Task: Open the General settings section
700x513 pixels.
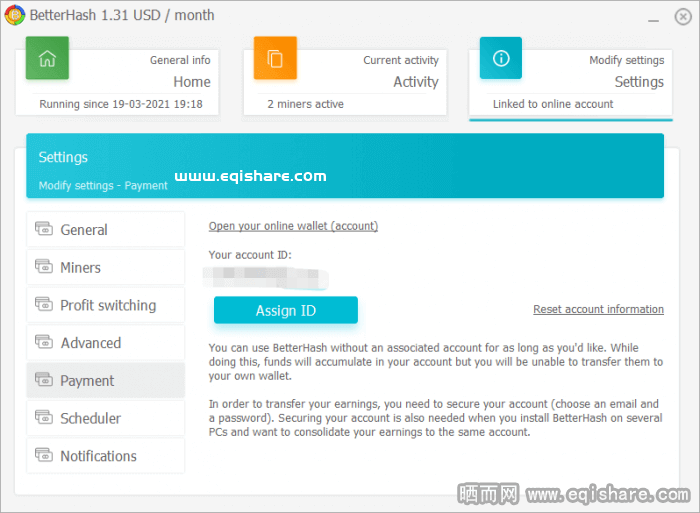Action: pos(105,230)
